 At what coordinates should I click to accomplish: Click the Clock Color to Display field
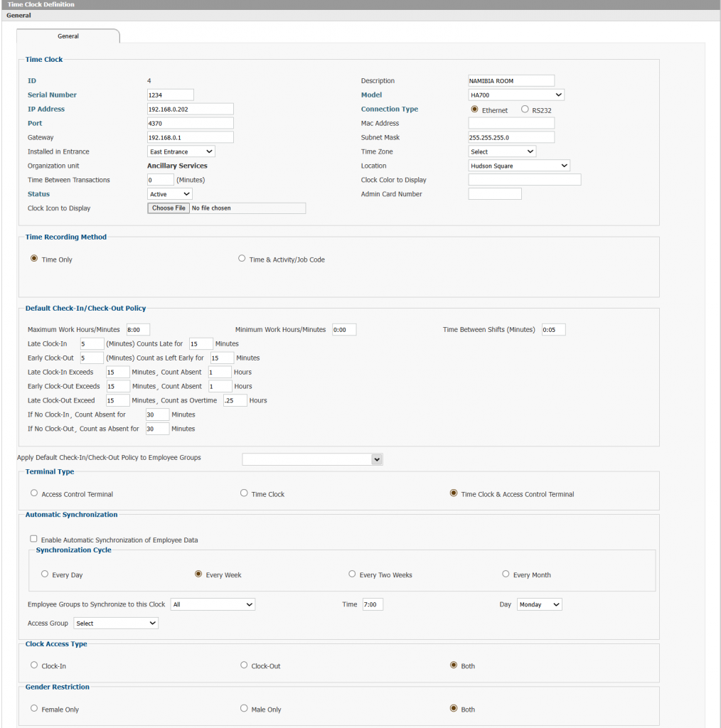pyautogui.click(x=525, y=180)
